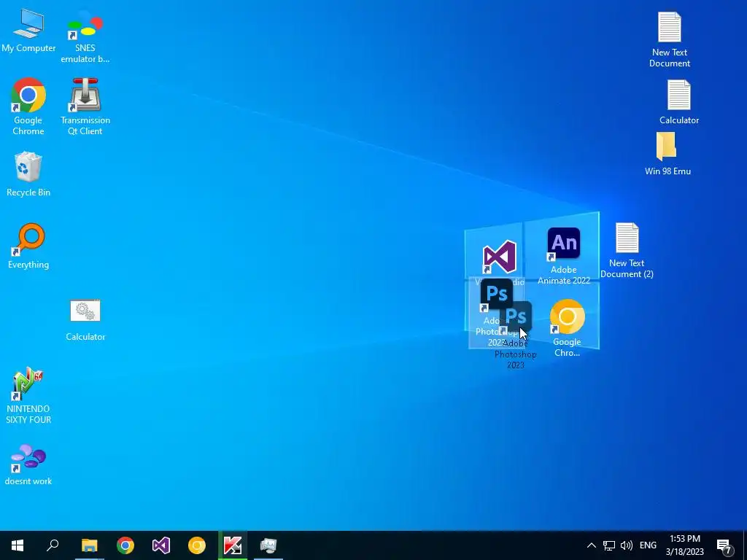Select the NINTENDO SIXTY FOUR shortcut

[x=28, y=395]
